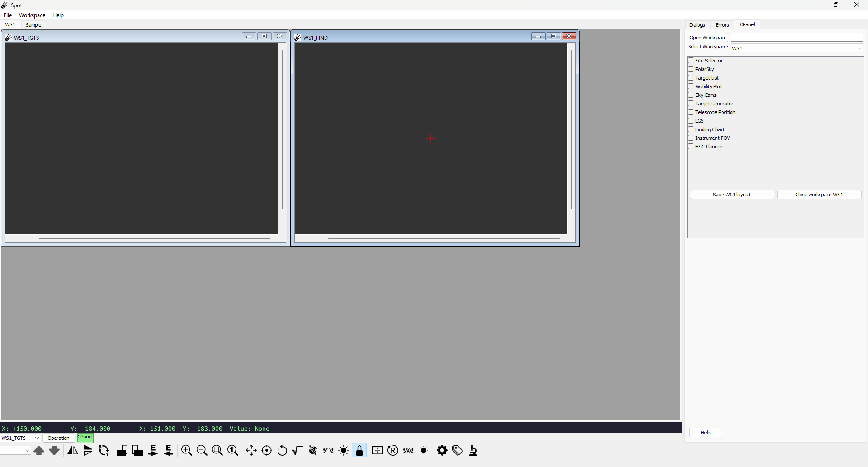Click the center image crosshair box icon
This screenshot has height=467, width=868.
(x=377, y=451)
